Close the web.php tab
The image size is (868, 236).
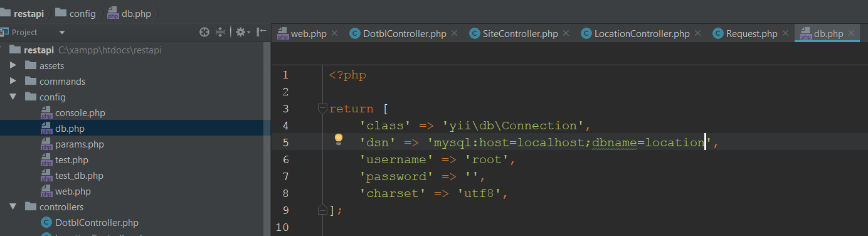[x=334, y=33]
